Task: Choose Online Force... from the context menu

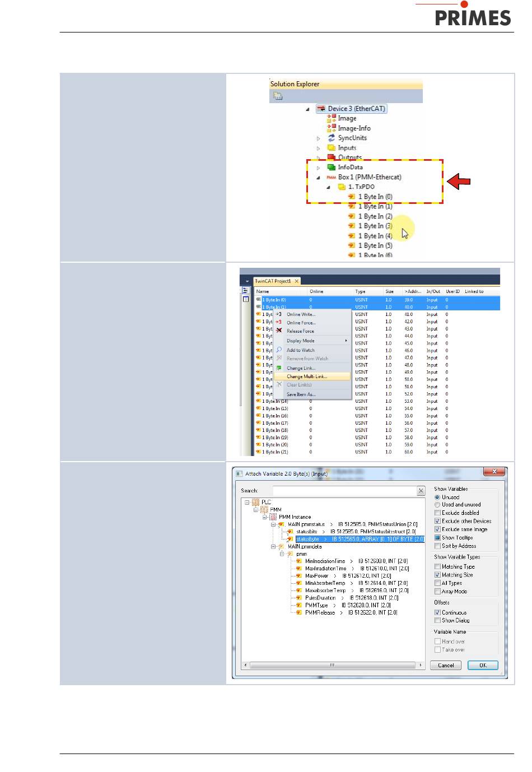Action: click(x=301, y=323)
